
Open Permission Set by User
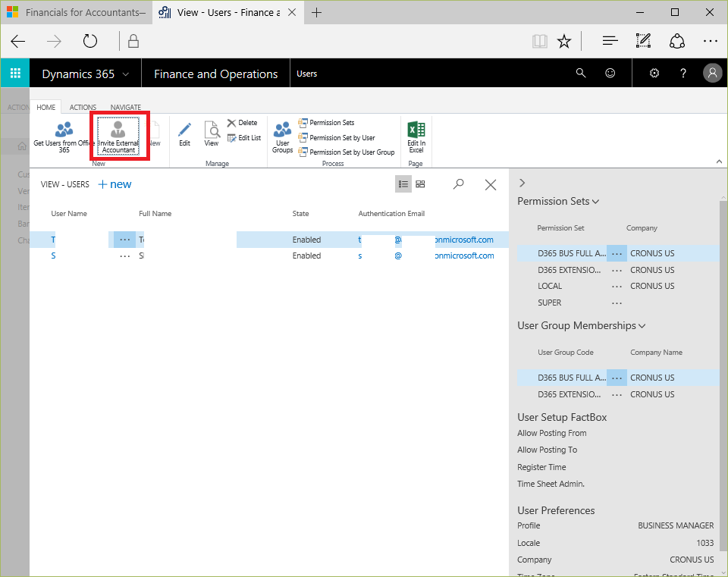click(x=337, y=138)
